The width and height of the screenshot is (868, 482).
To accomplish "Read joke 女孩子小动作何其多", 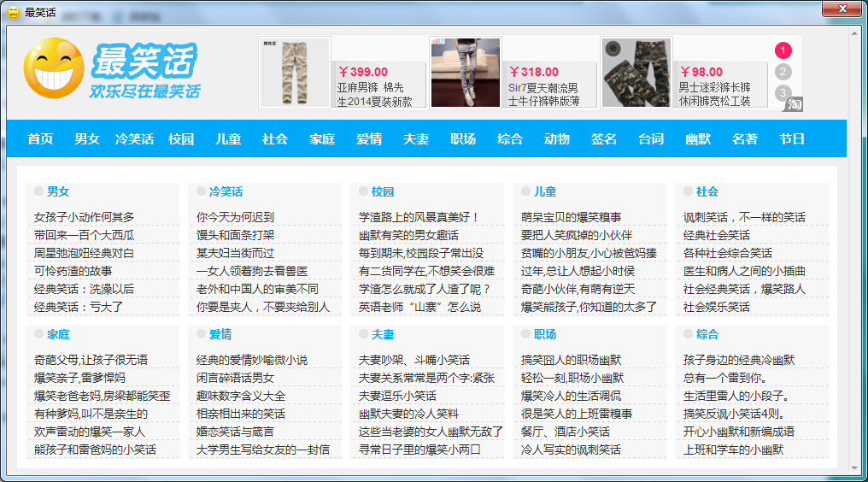I will click(84, 217).
